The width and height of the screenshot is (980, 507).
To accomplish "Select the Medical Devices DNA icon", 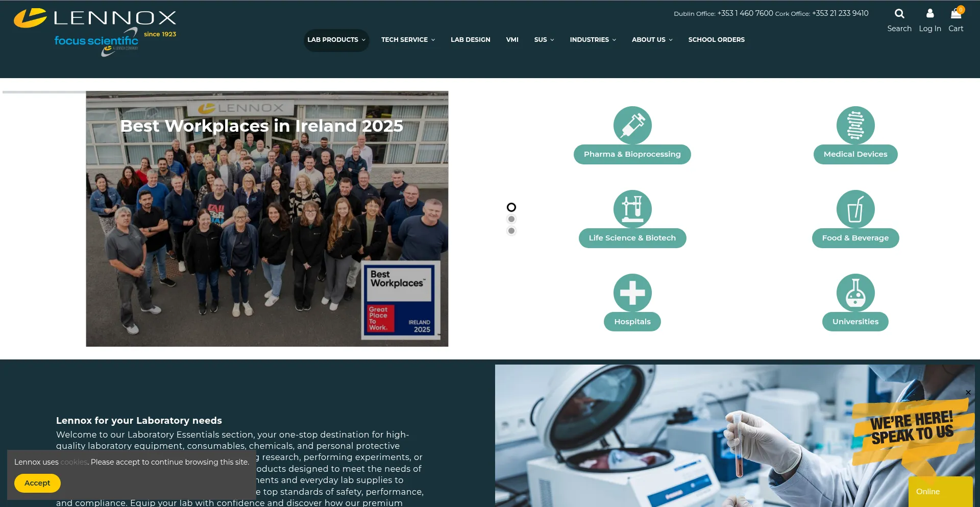I will [x=855, y=126].
